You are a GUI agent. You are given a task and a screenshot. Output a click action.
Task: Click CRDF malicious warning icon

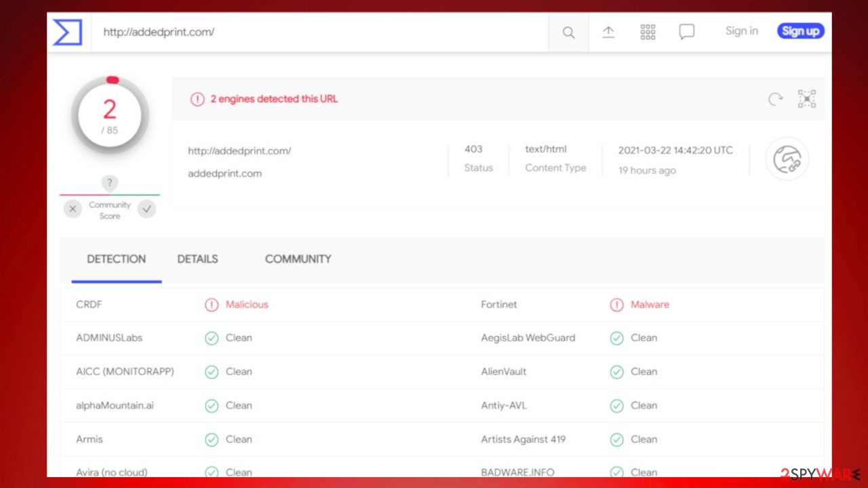[x=212, y=304]
